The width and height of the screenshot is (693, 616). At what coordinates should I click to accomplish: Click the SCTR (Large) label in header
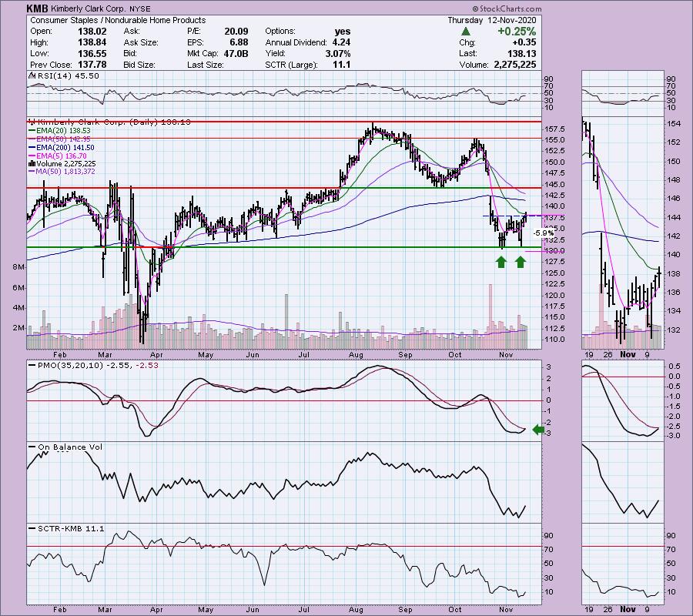[291, 65]
